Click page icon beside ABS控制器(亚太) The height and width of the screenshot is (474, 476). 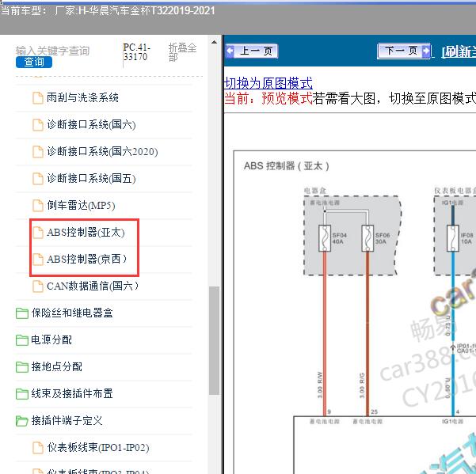(x=38, y=233)
